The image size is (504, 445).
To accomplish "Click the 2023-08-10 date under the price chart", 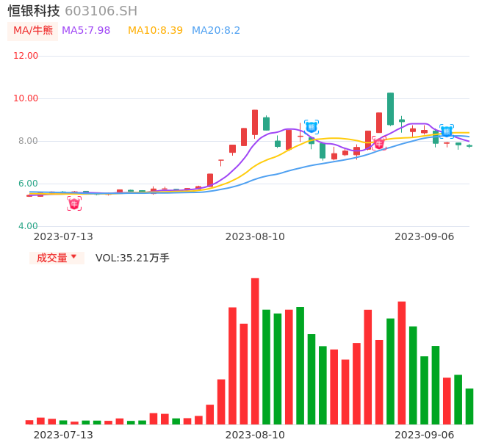I will pos(255,236).
